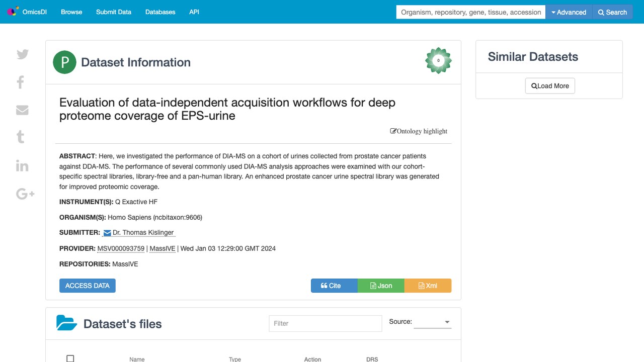Share dataset on Google Plus
This screenshot has height=362, width=644.
(25, 194)
